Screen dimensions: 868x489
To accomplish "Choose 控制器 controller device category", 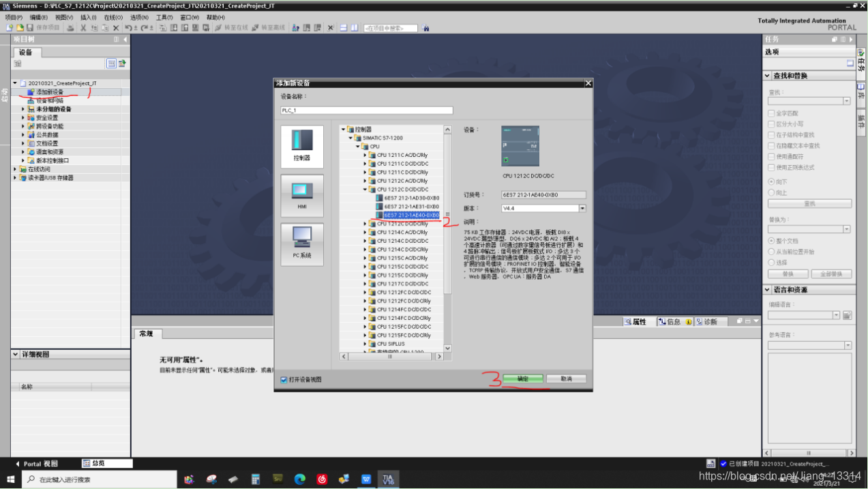I will pyautogui.click(x=302, y=147).
